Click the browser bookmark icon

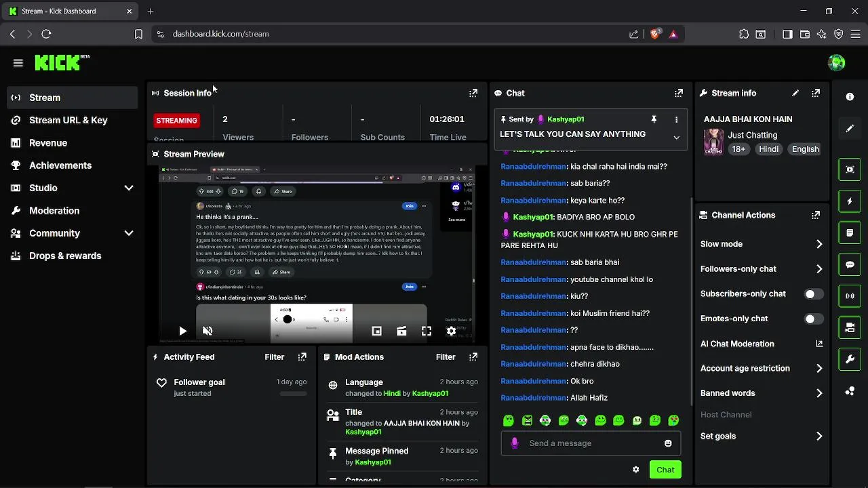tap(138, 34)
